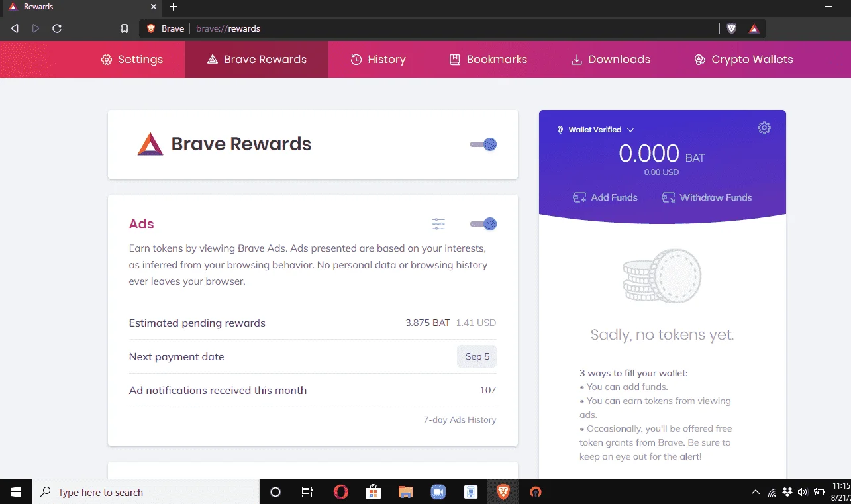The width and height of the screenshot is (851, 504).
Task: Open the Zoom app on the taskbar
Action: [x=438, y=492]
